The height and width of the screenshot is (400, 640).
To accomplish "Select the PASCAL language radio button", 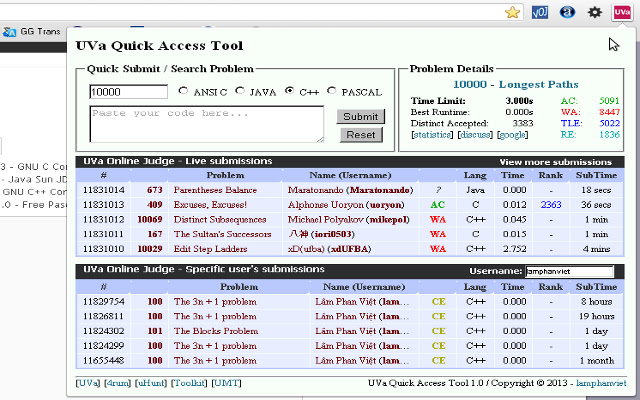I will [x=331, y=91].
